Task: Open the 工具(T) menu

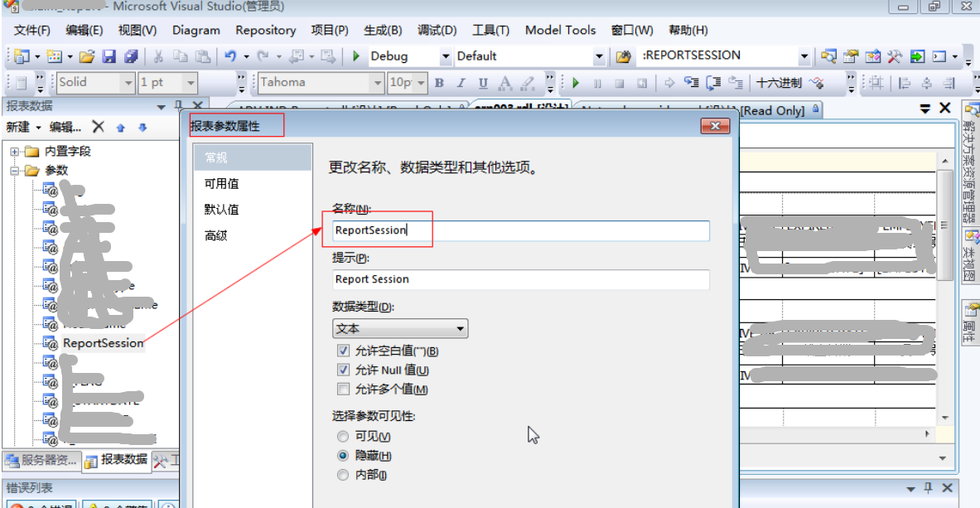Action: 490,30
